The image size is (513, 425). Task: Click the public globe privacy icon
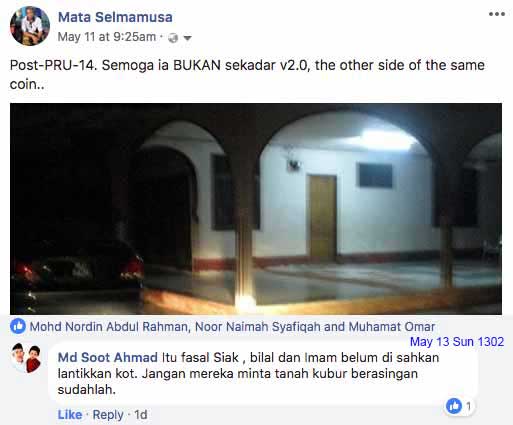point(173,38)
